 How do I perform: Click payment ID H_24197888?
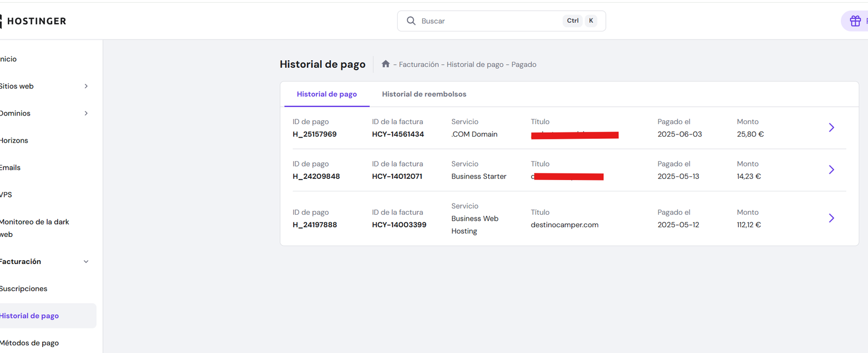click(x=315, y=224)
